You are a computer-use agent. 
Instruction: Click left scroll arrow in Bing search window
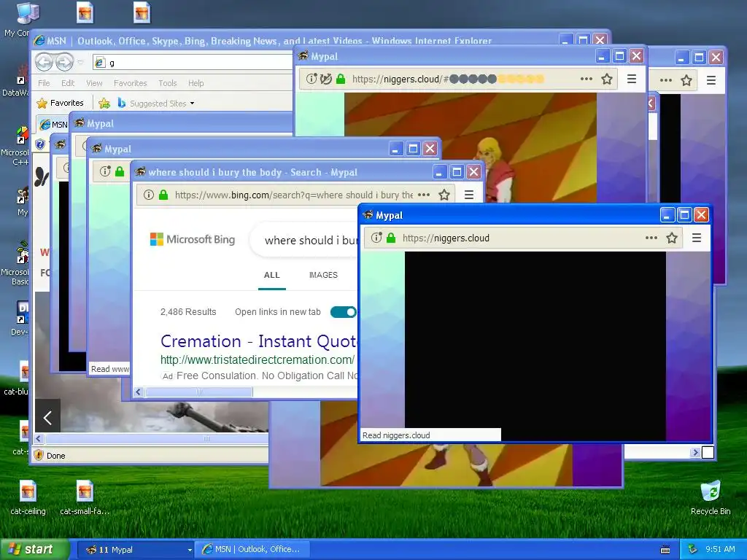click(139, 392)
